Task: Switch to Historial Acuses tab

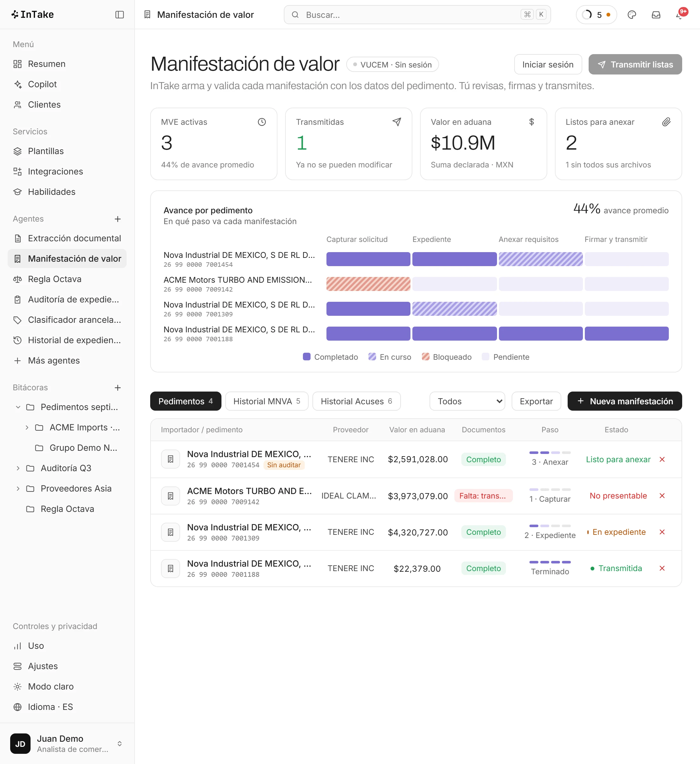Action: (x=356, y=401)
